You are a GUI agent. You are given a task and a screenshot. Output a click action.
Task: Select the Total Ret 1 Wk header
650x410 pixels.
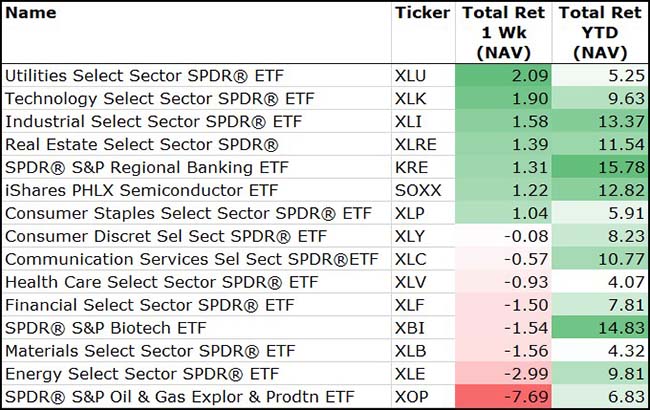(503, 32)
